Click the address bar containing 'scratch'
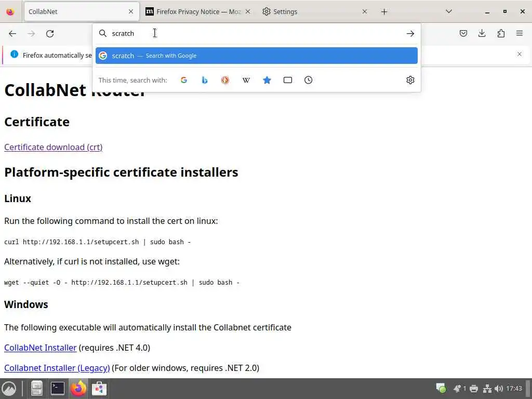Screen dimensions: 532x399 (x=257, y=33)
